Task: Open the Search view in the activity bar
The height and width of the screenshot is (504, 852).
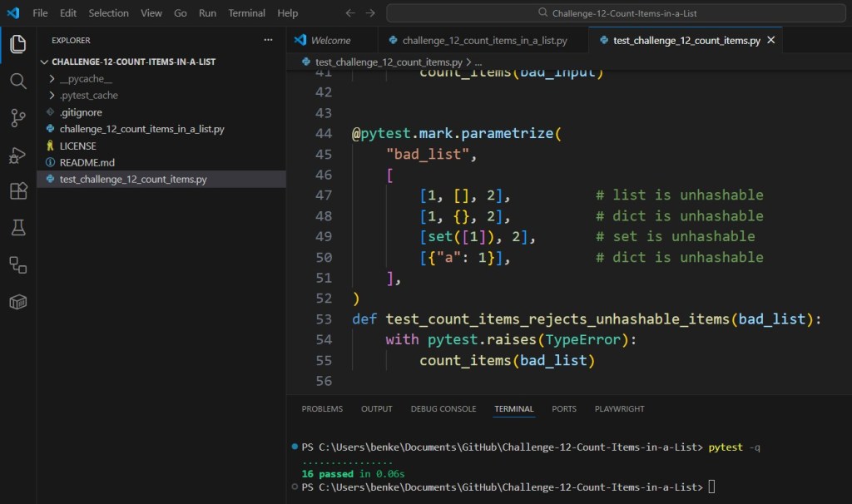Action: (17, 81)
